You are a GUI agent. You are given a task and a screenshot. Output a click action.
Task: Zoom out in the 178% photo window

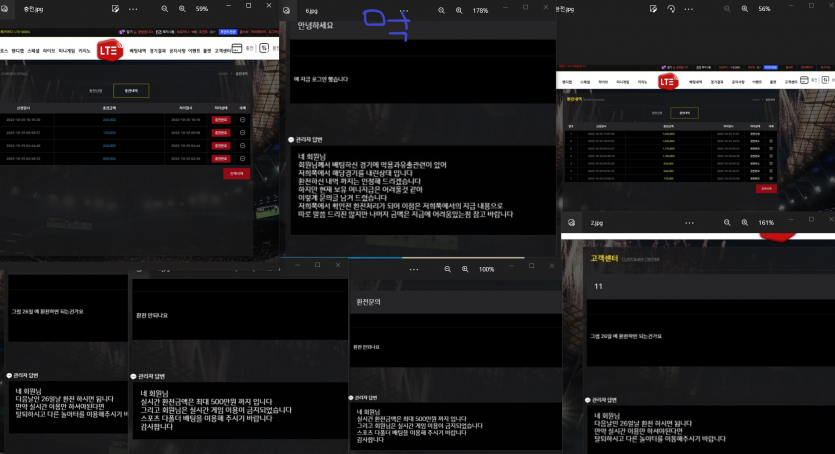point(440,10)
